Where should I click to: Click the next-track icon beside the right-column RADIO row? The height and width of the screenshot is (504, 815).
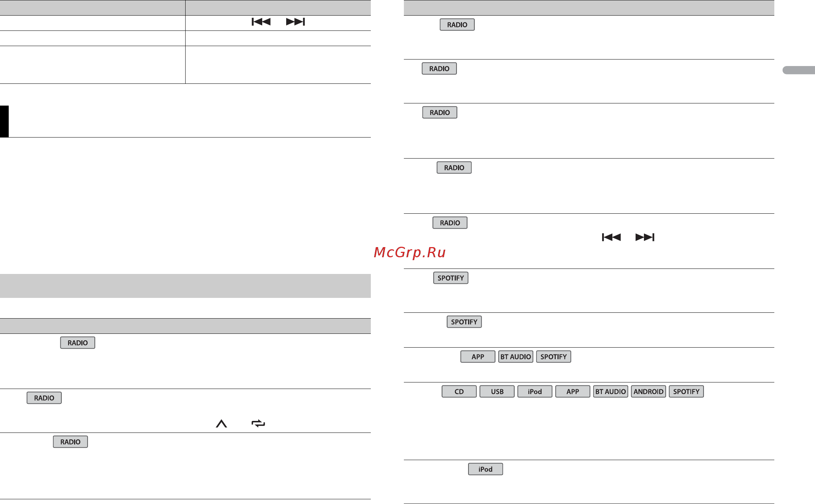pos(645,237)
